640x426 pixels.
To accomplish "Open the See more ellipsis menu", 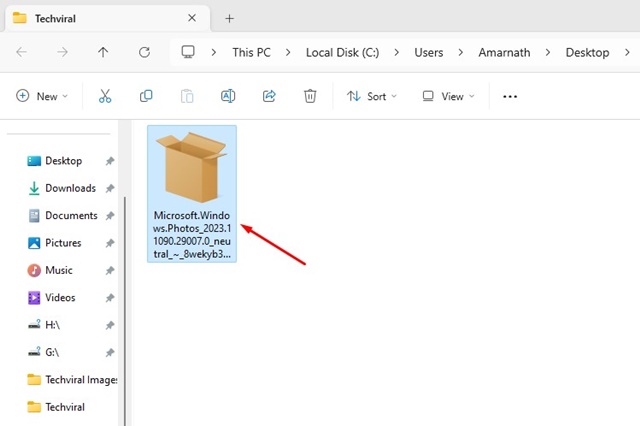I will coord(510,96).
